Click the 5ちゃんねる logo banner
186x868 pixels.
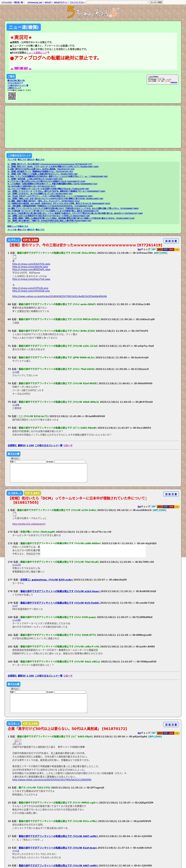click(x=93, y=12)
